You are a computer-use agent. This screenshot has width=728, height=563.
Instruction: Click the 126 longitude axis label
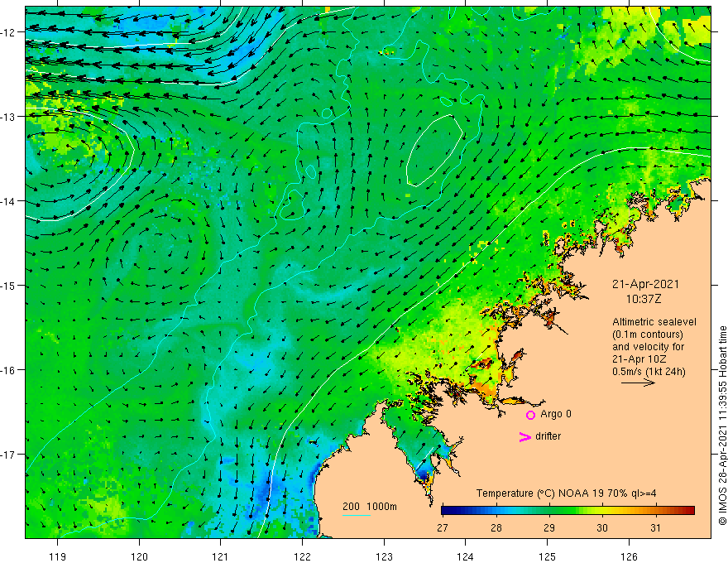pos(629,556)
